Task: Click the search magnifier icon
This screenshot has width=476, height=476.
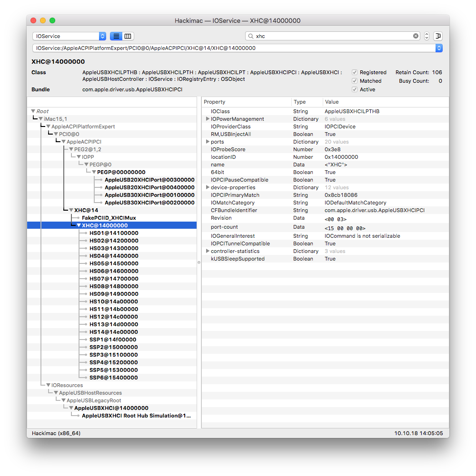Action: (251, 36)
